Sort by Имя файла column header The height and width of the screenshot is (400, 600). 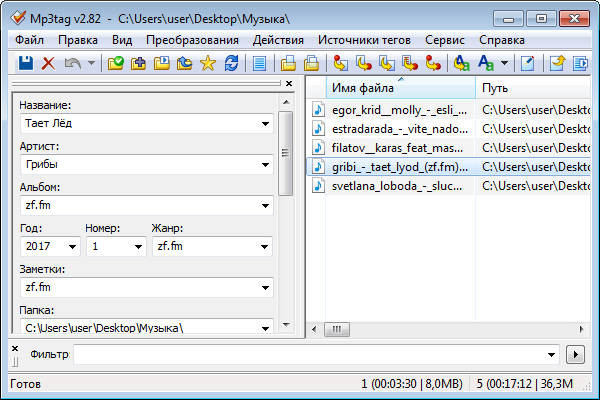tap(390, 88)
